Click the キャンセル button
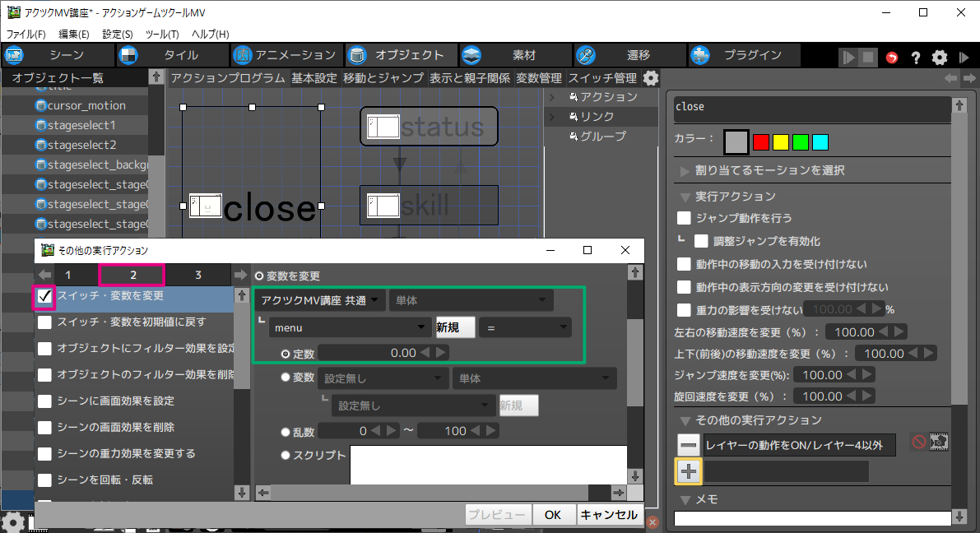 click(x=609, y=515)
